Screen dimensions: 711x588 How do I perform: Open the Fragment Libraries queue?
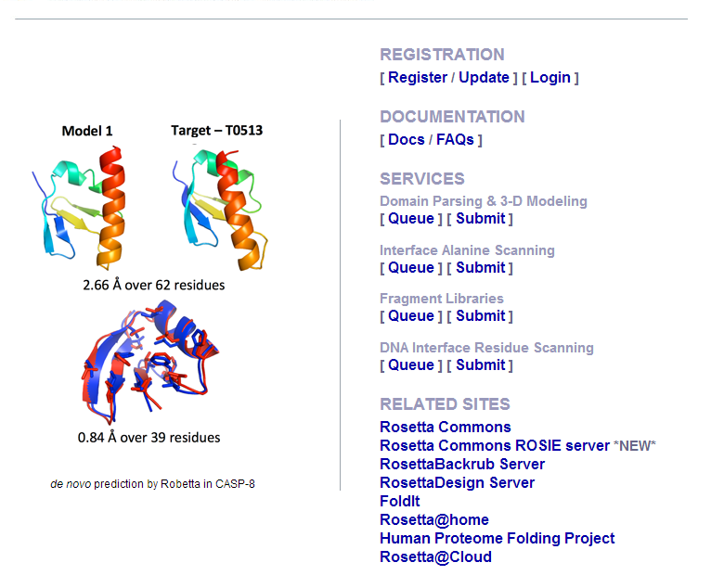[x=410, y=316]
